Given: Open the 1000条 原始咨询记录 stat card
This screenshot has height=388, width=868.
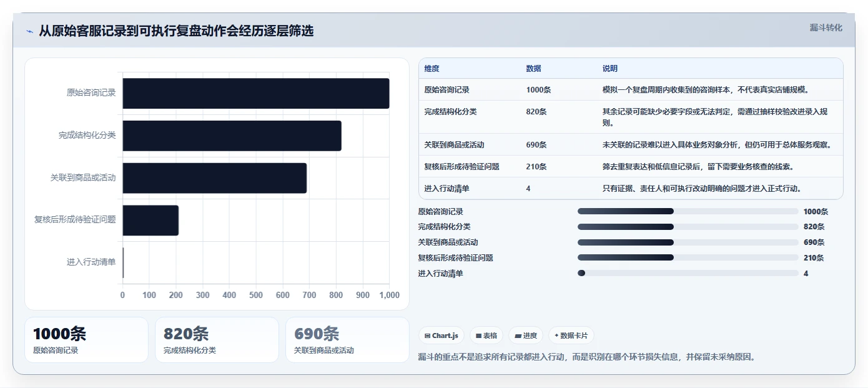Looking at the screenshot, I should click(x=86, y=340).
